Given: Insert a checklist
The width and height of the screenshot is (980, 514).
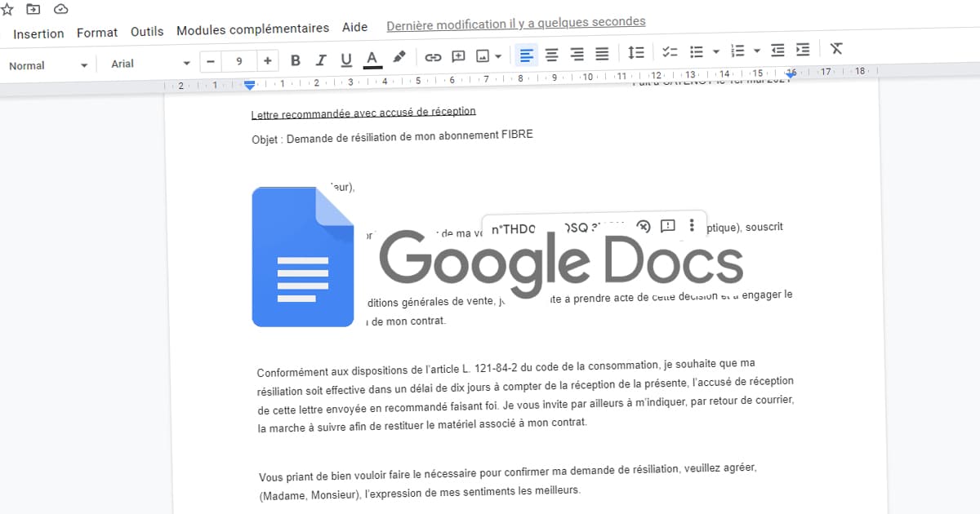Looking at the screenshot, I should 670,52.
